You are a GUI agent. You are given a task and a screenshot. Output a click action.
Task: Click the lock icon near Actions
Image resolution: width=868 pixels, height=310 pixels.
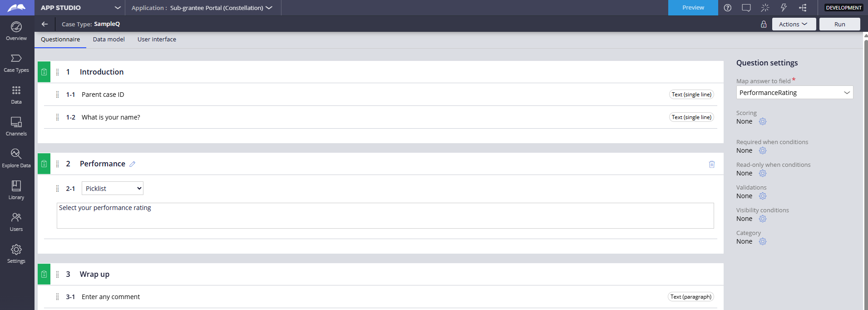coord(764,24)
